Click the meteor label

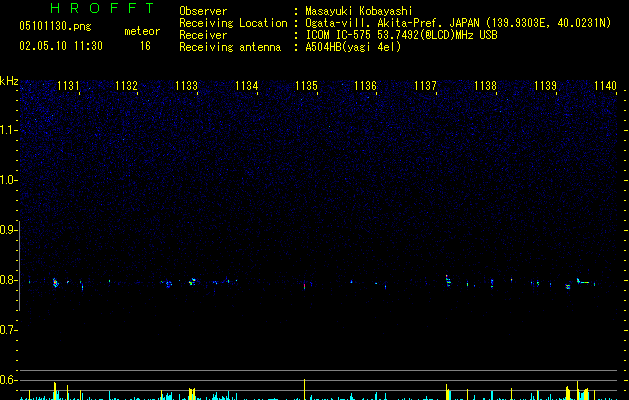click(x=142, y=31)
